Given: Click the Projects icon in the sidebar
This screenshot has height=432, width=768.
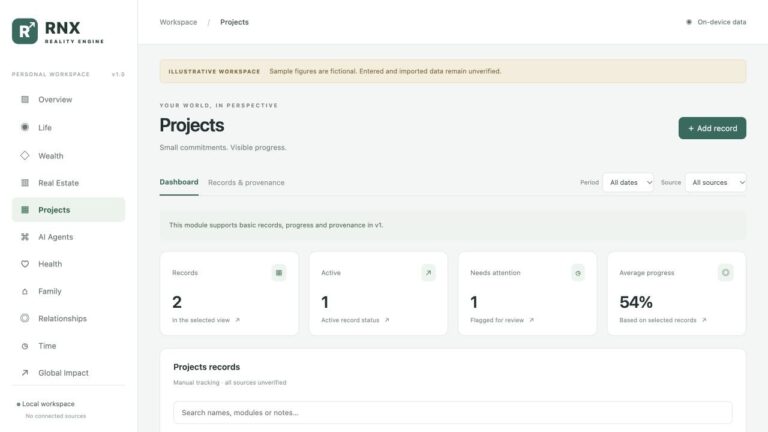Looking at the screenshot, I should pos(25,210).
